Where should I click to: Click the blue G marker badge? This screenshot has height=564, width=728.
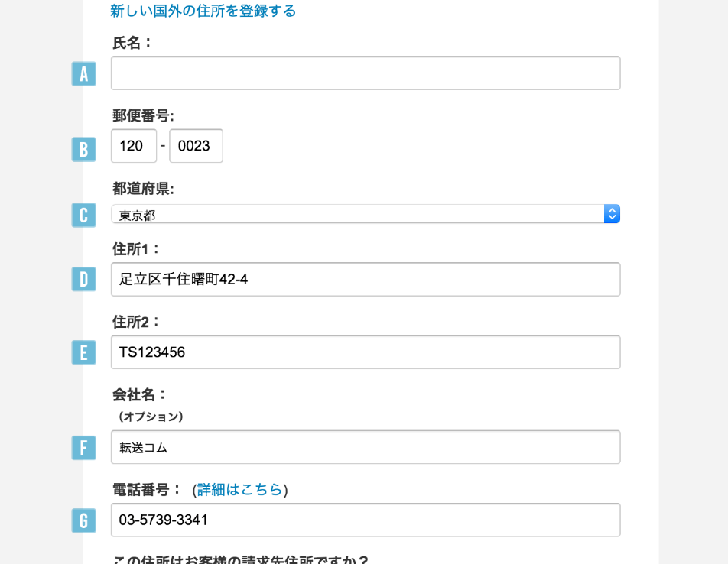[x=84, y=520]
